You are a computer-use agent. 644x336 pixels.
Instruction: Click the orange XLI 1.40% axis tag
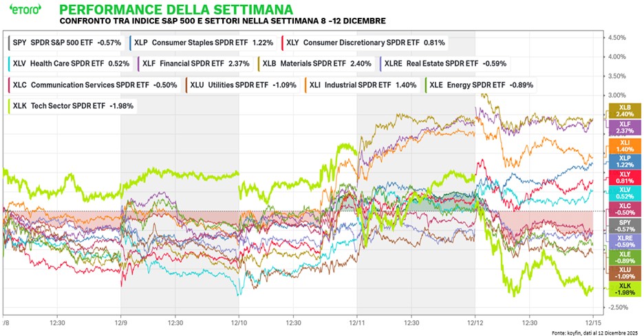tap(621, 145)
